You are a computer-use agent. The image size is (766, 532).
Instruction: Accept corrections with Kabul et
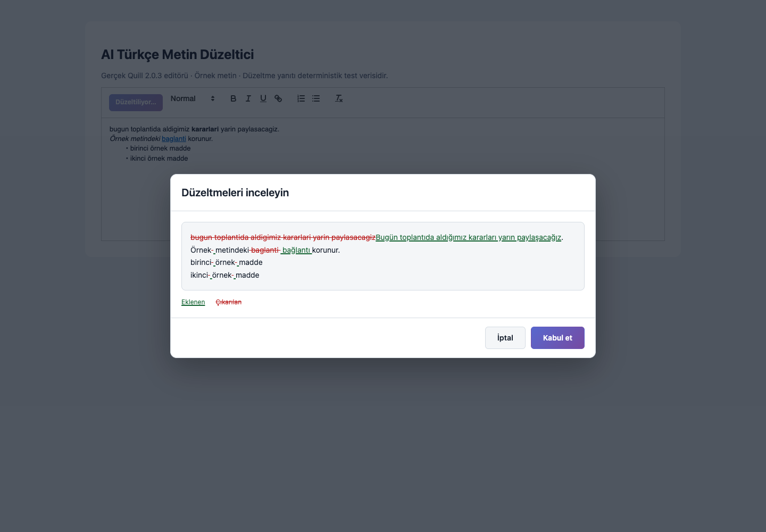557,338
